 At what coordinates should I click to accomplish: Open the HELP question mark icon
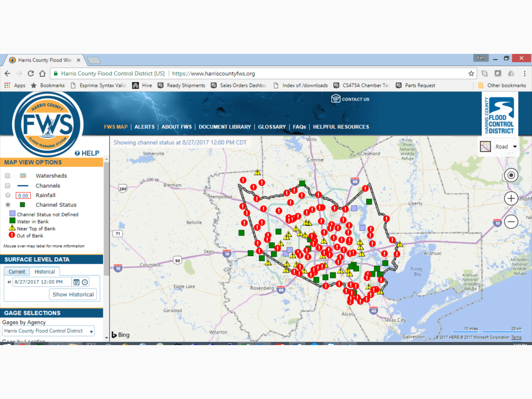[77, 153]
